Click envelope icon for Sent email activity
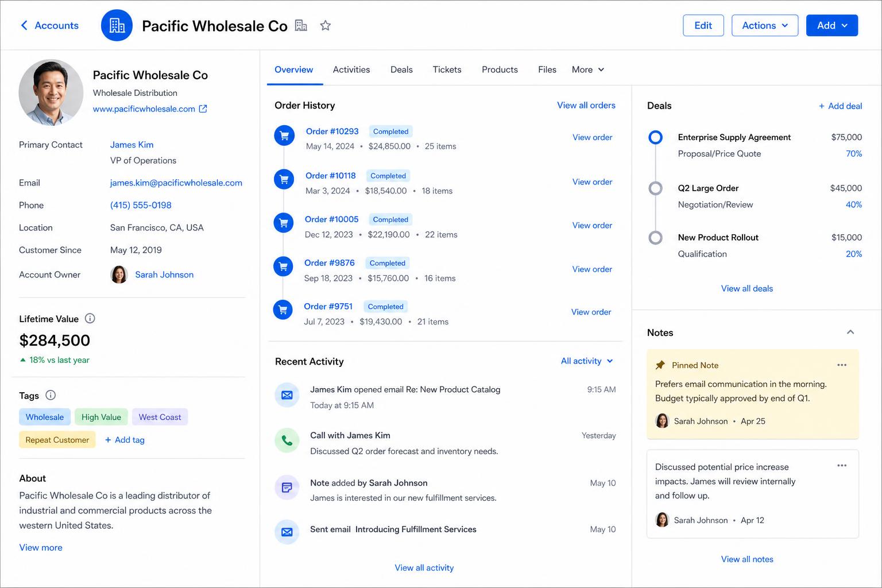Viewport: 882px width, 588px height. (287, 532)
